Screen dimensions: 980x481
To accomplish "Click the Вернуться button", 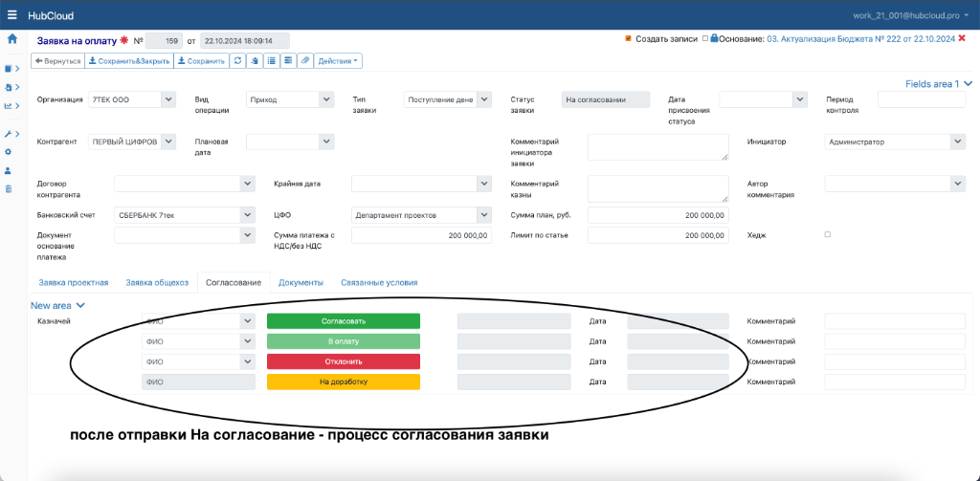I will click(x=58, y=61).
